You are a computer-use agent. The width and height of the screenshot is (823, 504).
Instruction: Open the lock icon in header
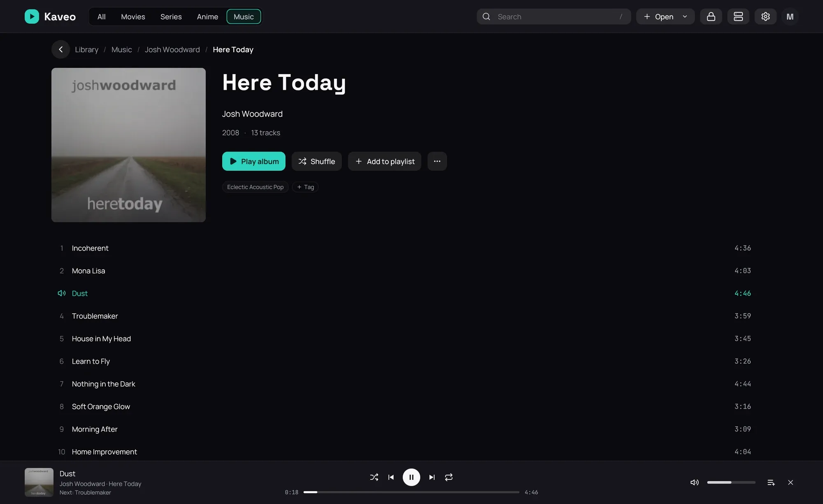click(711, 16)
